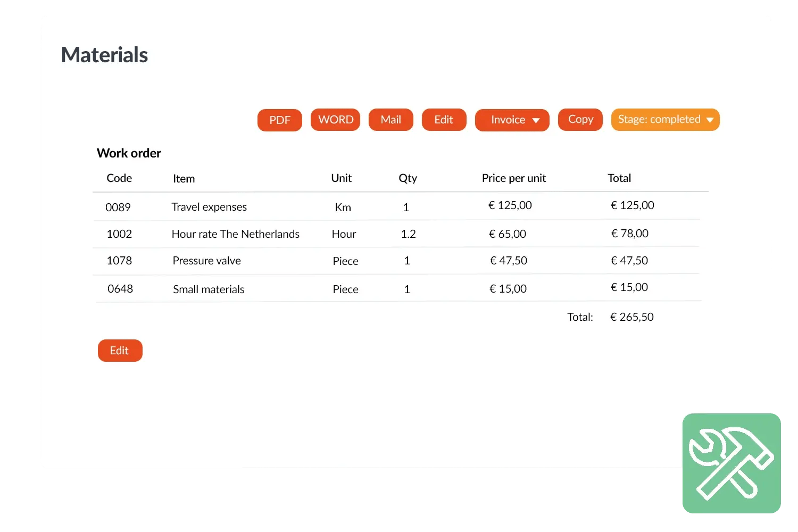Image resolution: width=798 pixels, height=532 pixels.
Task: Click the Item column header
Action: click(x=184, y=179)
